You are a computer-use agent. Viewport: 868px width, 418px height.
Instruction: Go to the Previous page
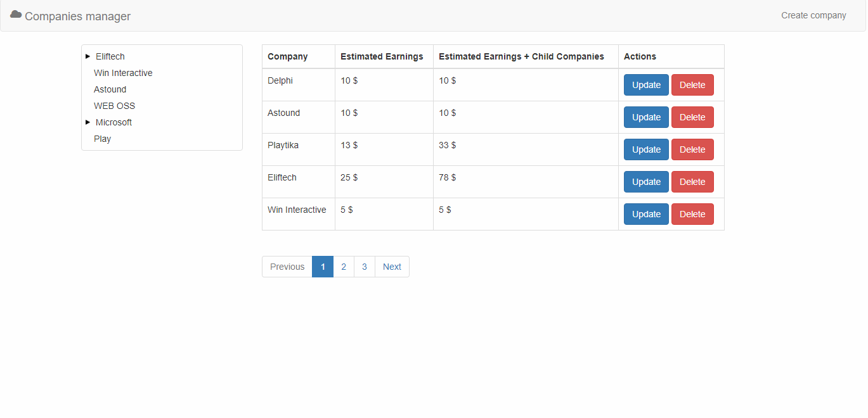(287, 267)
